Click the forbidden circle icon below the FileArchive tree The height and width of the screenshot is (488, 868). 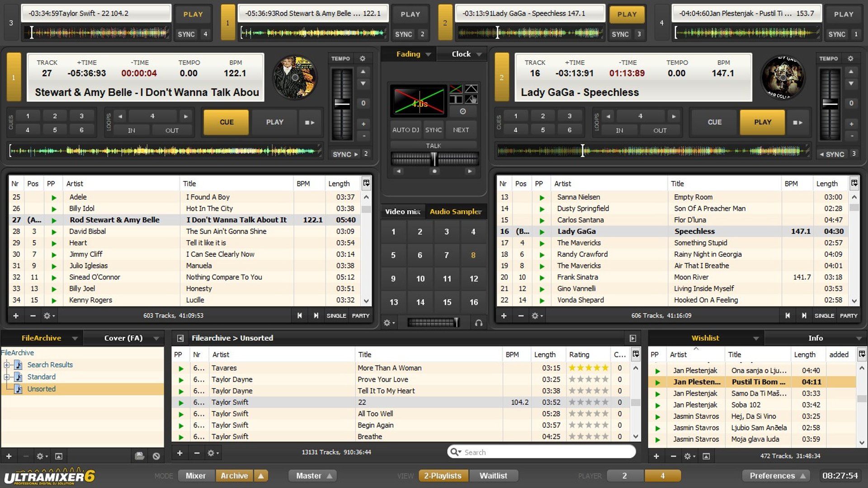pos(156,456)
